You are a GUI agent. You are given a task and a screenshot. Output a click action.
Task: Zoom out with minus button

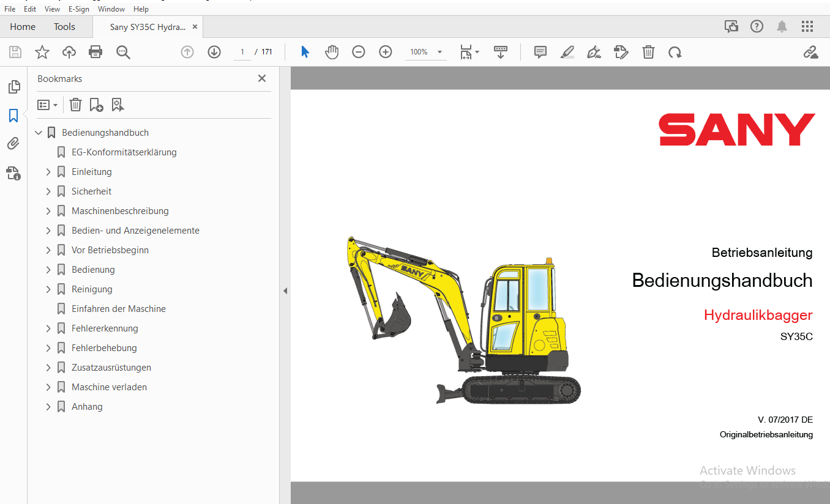click(359, 52)
